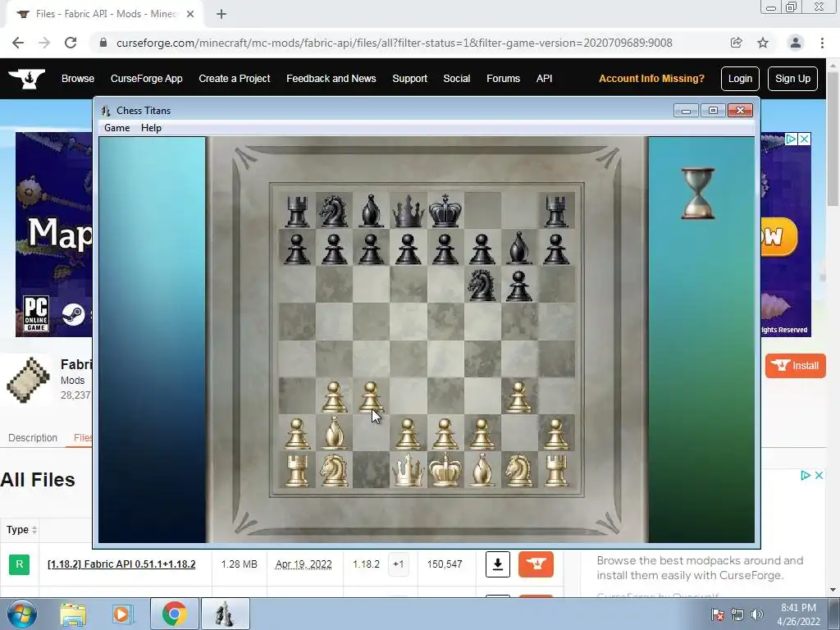Click the CurseForge anvil logo

pos(27,79)
